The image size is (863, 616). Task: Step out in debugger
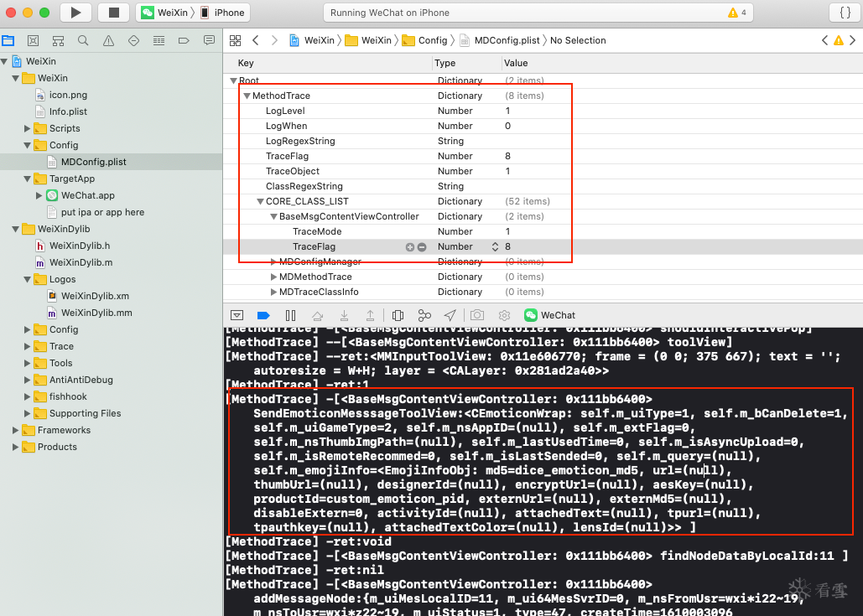coord(371,315)
